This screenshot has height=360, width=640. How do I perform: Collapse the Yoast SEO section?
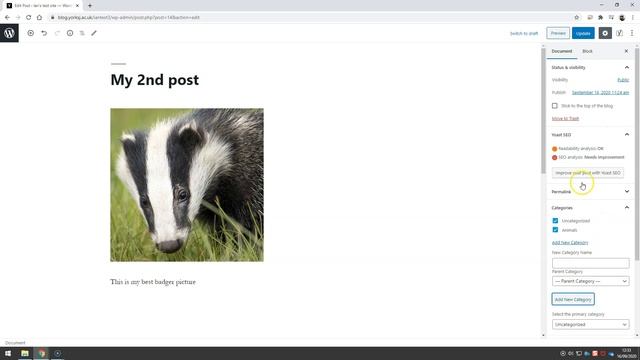627,135
